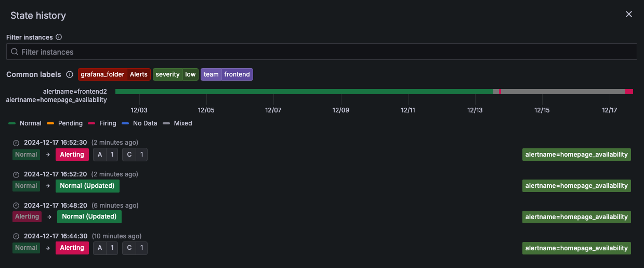Type in the Filter instances field
Screen dimensions: 644x268
[x=322, y=52]
